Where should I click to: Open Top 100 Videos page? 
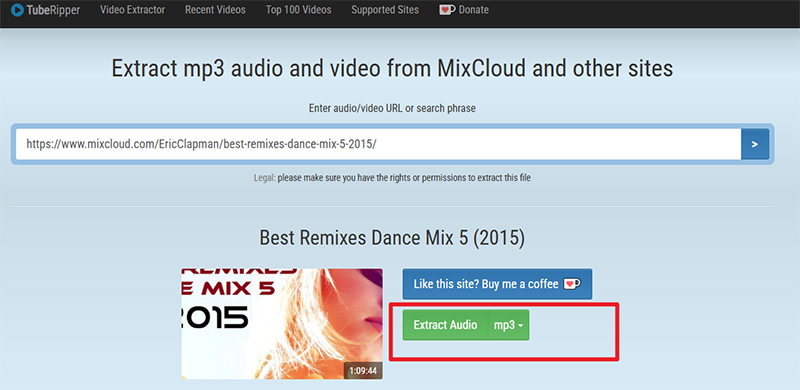(x=298, y=10)
